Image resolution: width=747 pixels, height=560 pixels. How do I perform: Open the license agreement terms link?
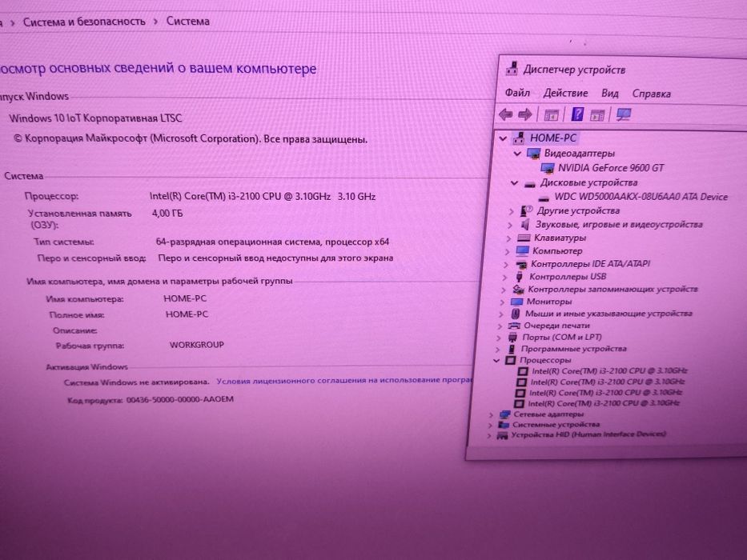coord(345,381)
